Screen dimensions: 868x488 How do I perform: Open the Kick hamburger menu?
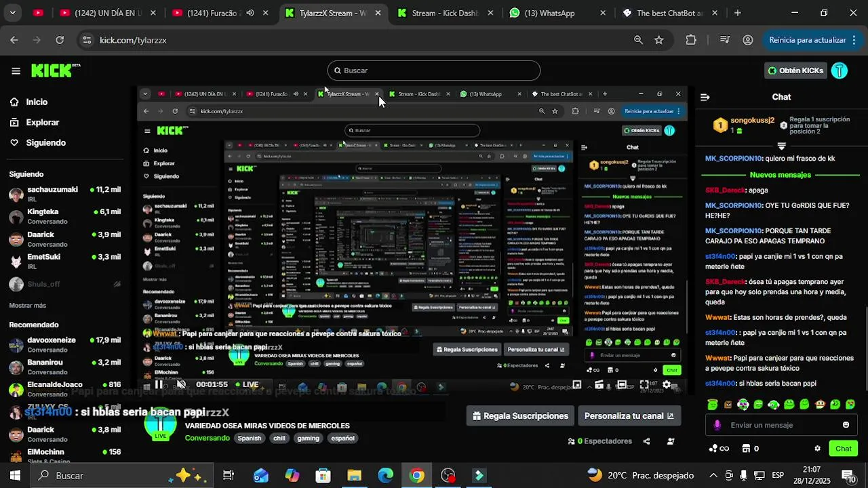click(x=16, y=70)
